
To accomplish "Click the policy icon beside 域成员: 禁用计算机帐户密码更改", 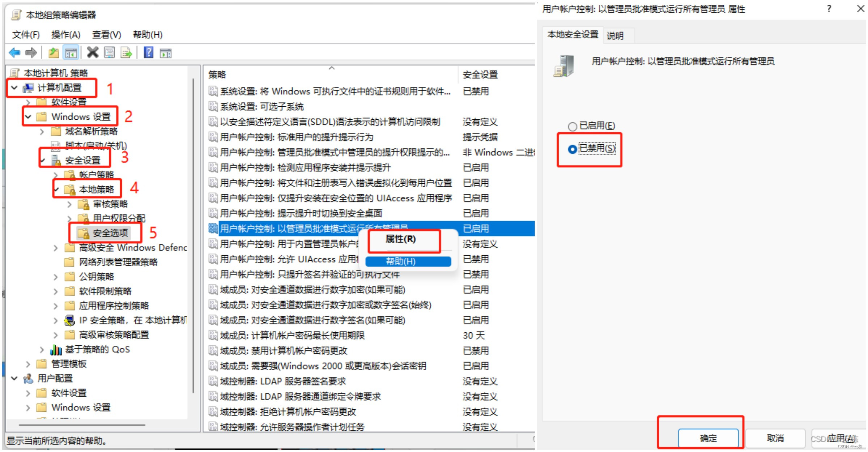I will (x=213, y=351).
